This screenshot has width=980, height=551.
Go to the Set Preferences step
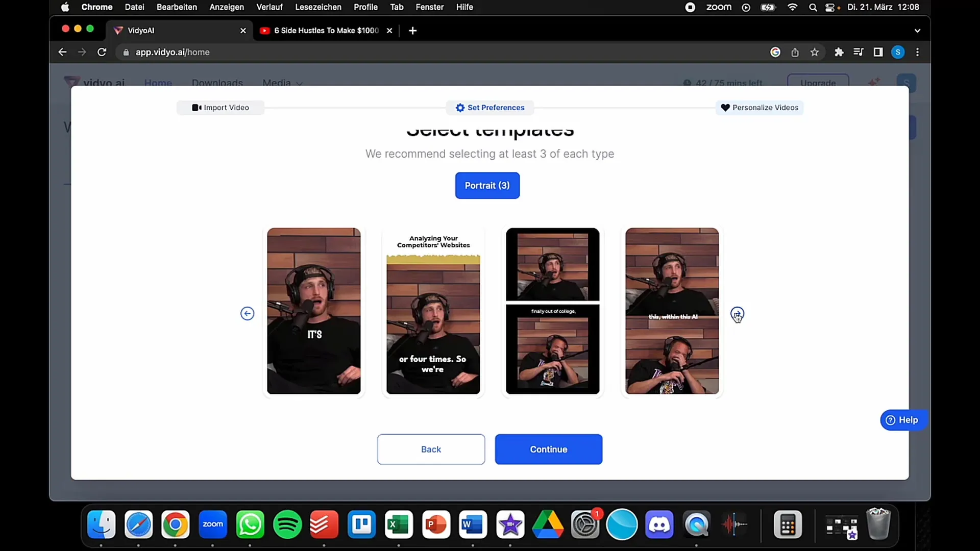pyautogui.click(x=490, y=108)
